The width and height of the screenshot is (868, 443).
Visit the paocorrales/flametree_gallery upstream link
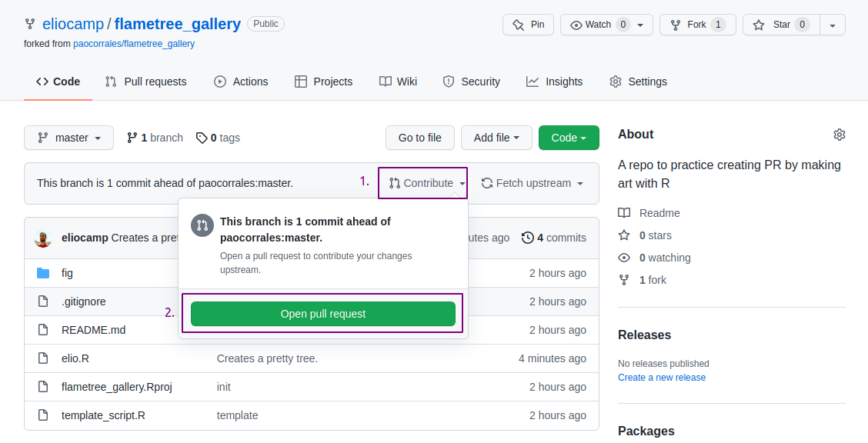134,43
